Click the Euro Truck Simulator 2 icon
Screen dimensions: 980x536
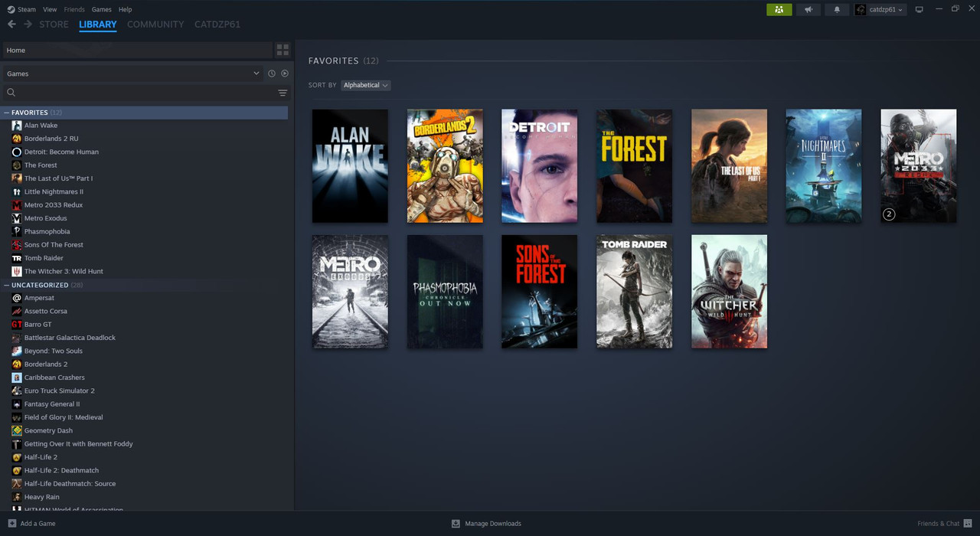pos(17,391)
